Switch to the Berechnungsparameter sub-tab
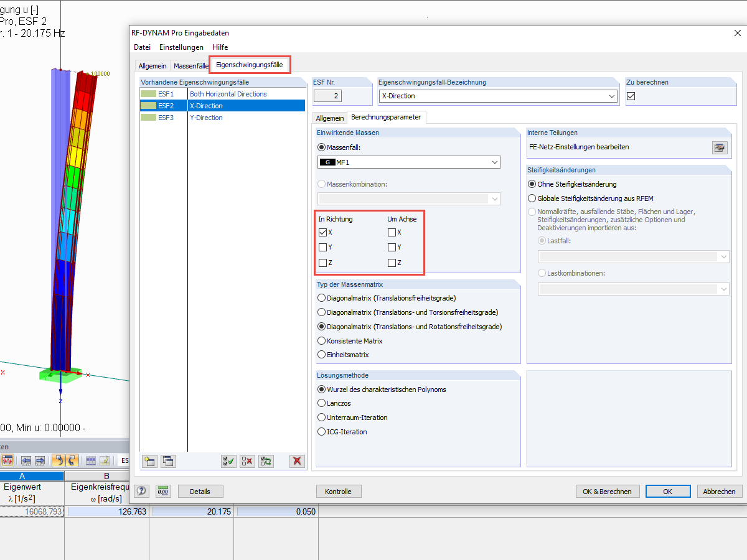The image size is (747, 560). (x=386, y=117)
